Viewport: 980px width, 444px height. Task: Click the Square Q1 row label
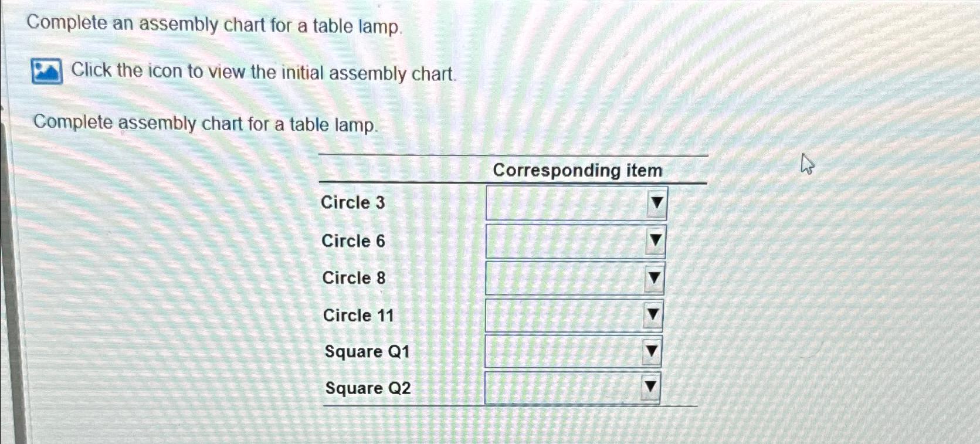click(366, 351)
